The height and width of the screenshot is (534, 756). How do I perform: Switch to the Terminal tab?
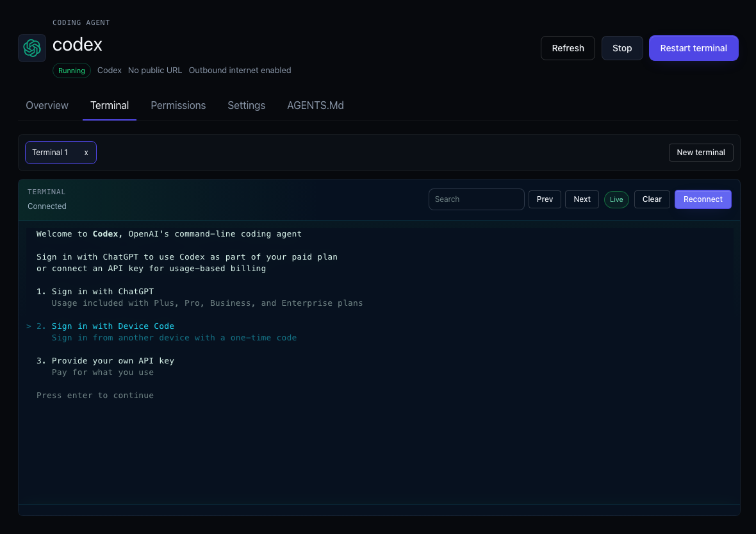[110, 105]
